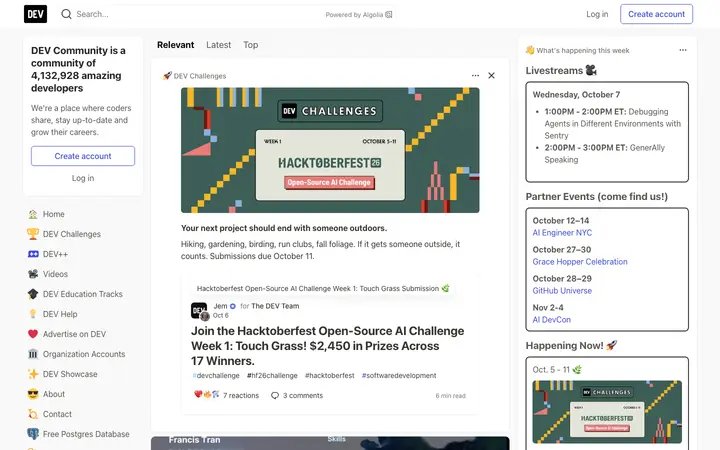The image size is (720, 450).
Task: Open the Hacktoberfest challenge banner image
Action: pyautogui.click(x=330, y=150)
